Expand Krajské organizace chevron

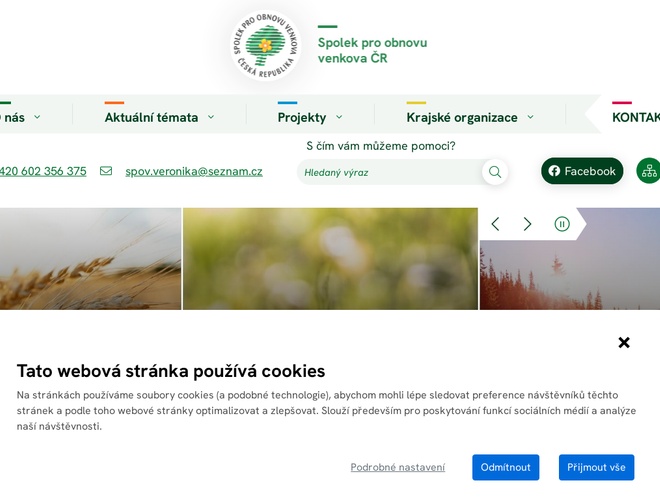pos(530,117)
